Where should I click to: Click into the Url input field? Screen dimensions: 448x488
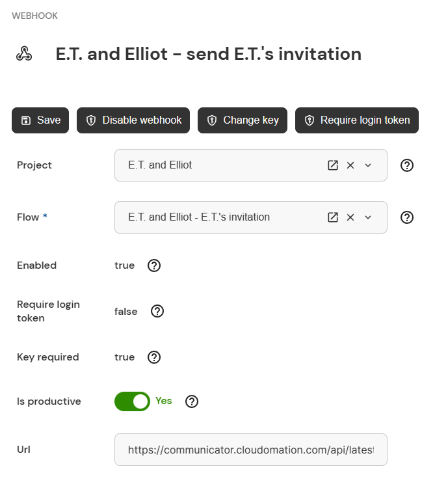coord(251,450)
